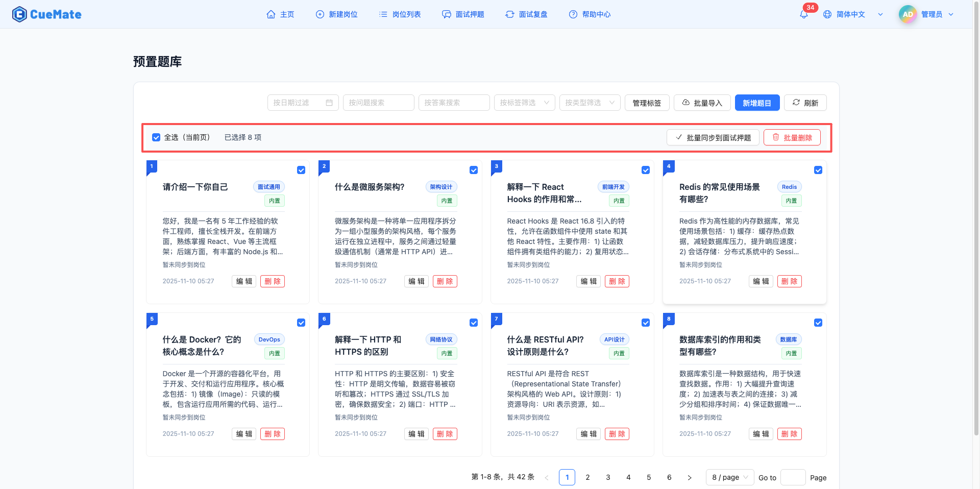The width and height of the screenshot is (980, 489).
Task: Toggle checkbox on 数据库索引 question card
Action: coord(818,323)
